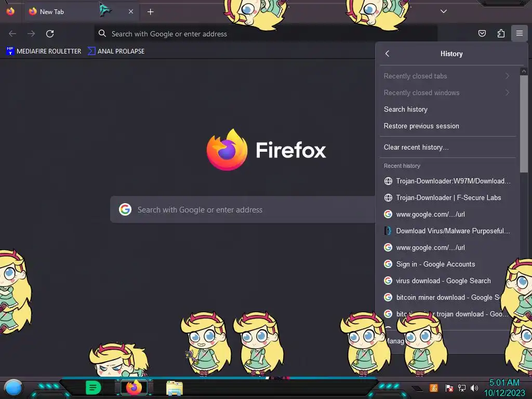Open the Extensions puzzle icon

pos(501,33)
